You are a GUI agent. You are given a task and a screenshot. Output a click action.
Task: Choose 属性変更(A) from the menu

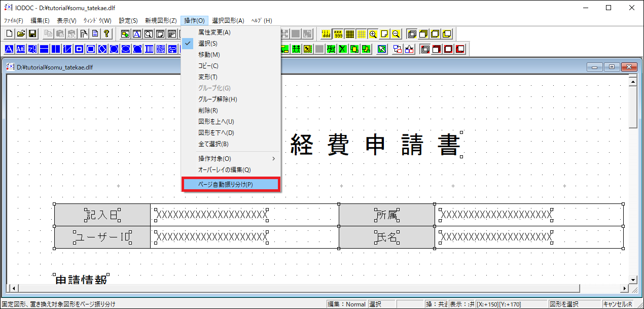231,32
